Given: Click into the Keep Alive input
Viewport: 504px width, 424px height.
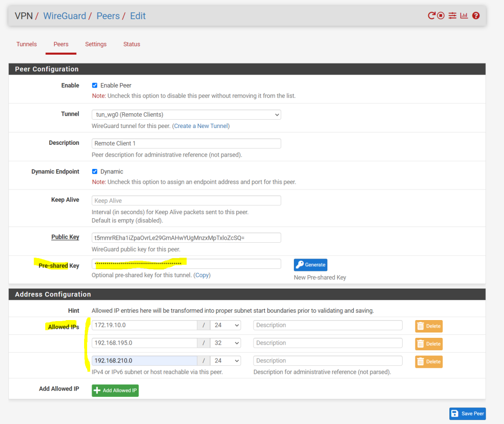Looking at the screenshot, I should click(x=186, y=201).
